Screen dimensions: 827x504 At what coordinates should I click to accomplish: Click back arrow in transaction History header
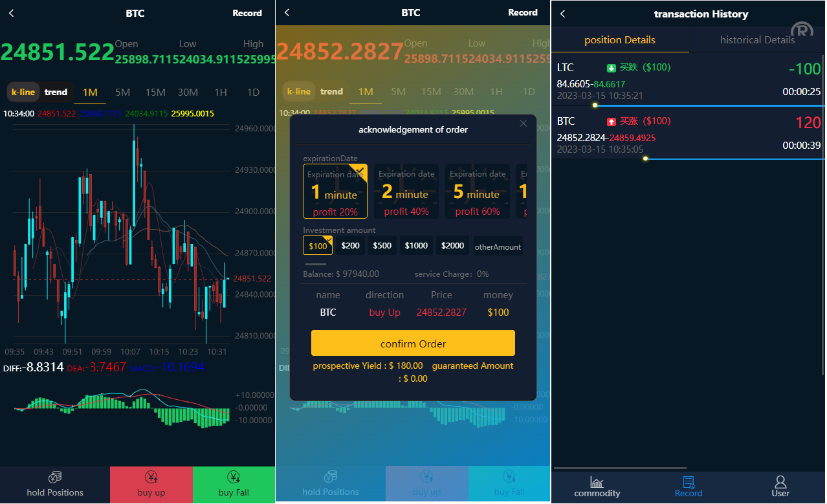pyautogui.click(x=562, y=14)
